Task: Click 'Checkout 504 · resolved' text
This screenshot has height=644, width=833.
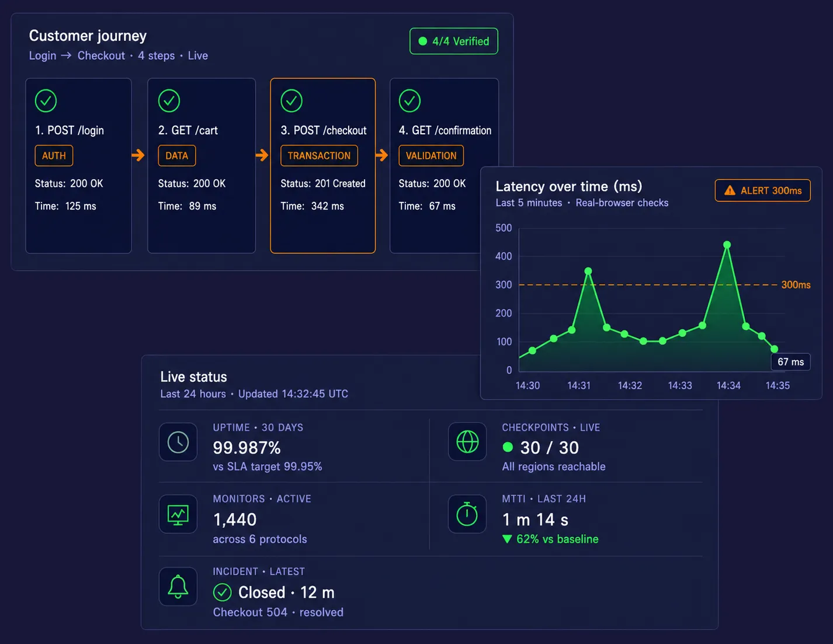Action: 278,612
